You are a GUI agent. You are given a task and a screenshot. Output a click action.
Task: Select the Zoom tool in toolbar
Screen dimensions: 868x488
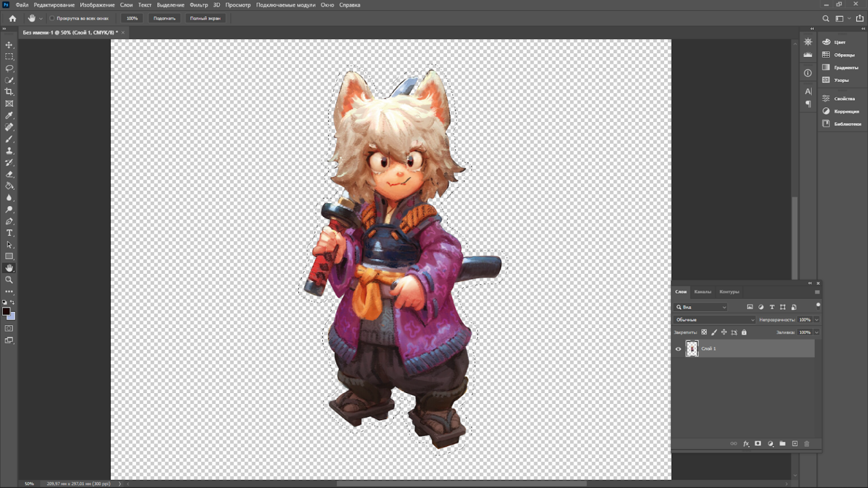[x=9, y=280]
